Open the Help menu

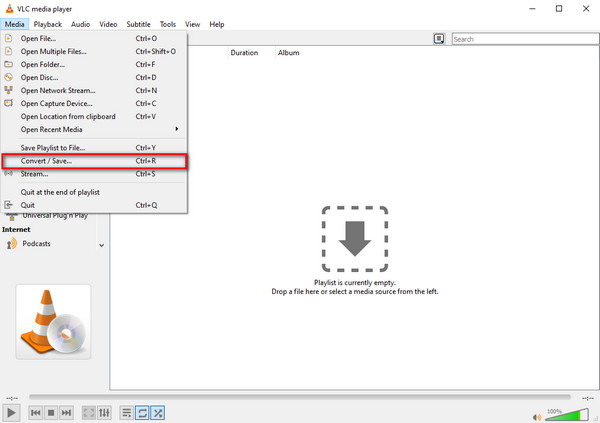(x=217, y=24)
